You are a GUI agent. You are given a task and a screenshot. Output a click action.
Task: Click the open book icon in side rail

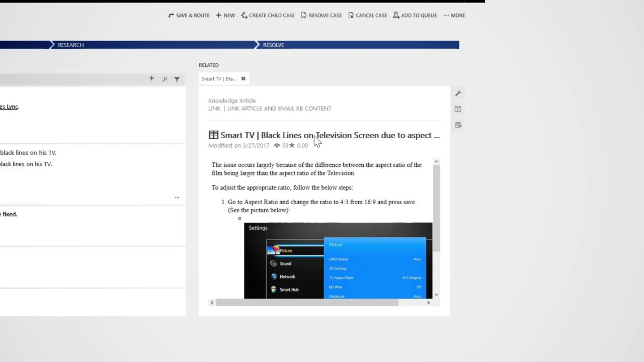[x=458, y=109]
